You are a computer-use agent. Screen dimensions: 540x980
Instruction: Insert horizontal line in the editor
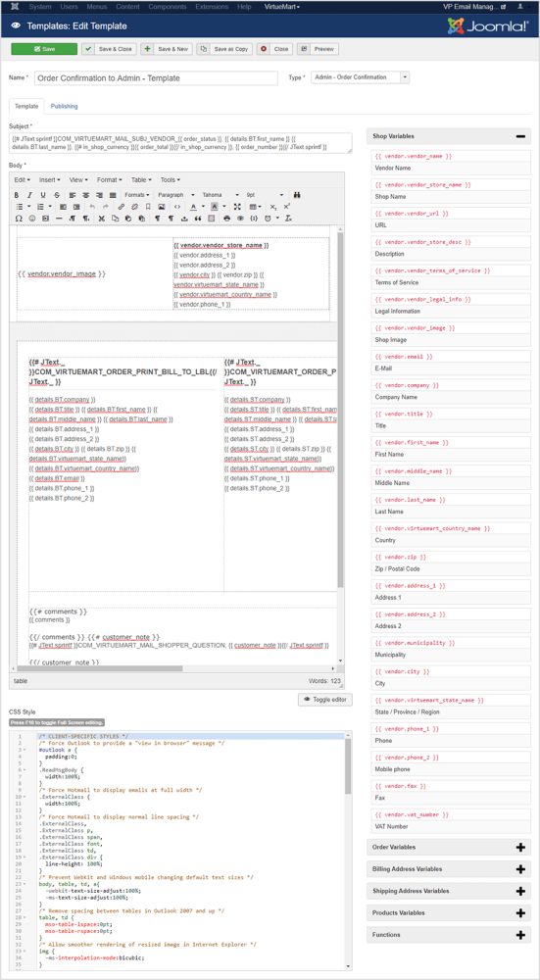coord(59,219)
